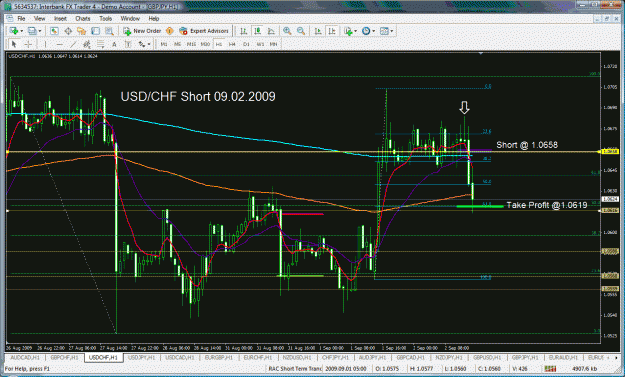This screenshot has height=377, width=625.
Task: Open the Profiles toolbar icon
Action: [32, 31]
